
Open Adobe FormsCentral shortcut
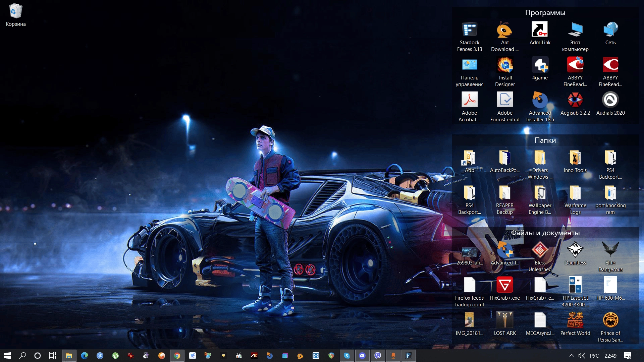pos(505,107)
